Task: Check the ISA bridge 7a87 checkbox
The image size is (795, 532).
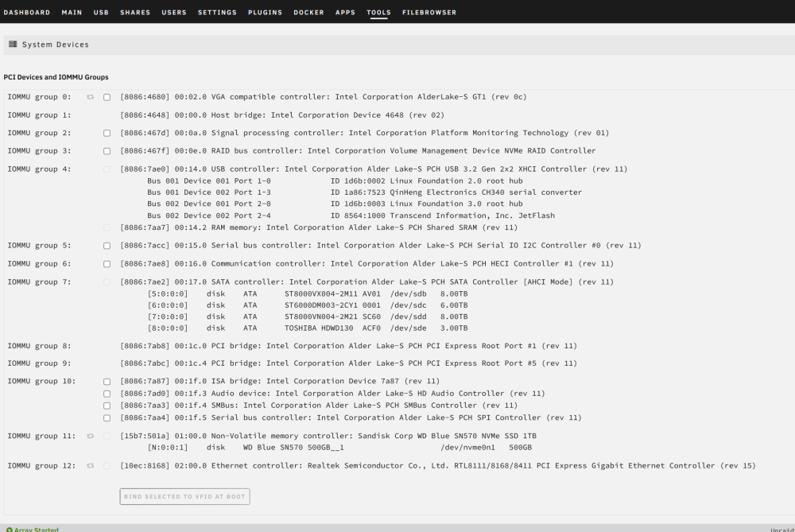Action: pyautogui.click(x=107, y=382)
